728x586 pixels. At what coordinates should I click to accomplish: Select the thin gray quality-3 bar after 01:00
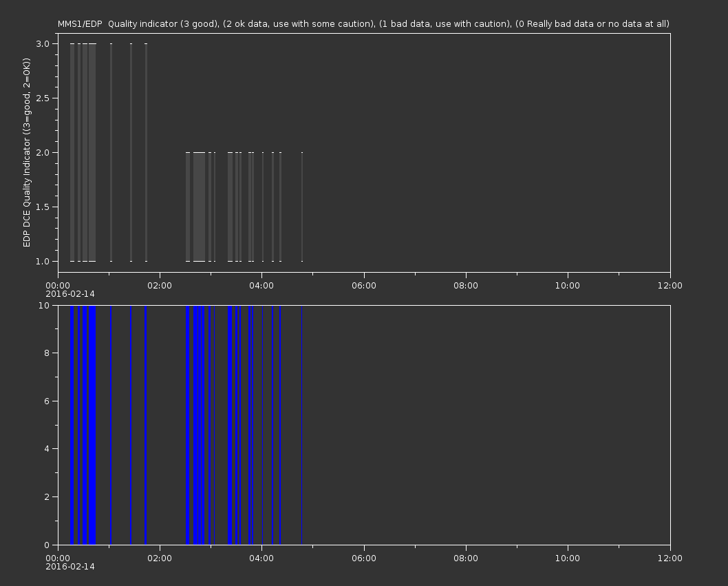[x=111, y=152]
